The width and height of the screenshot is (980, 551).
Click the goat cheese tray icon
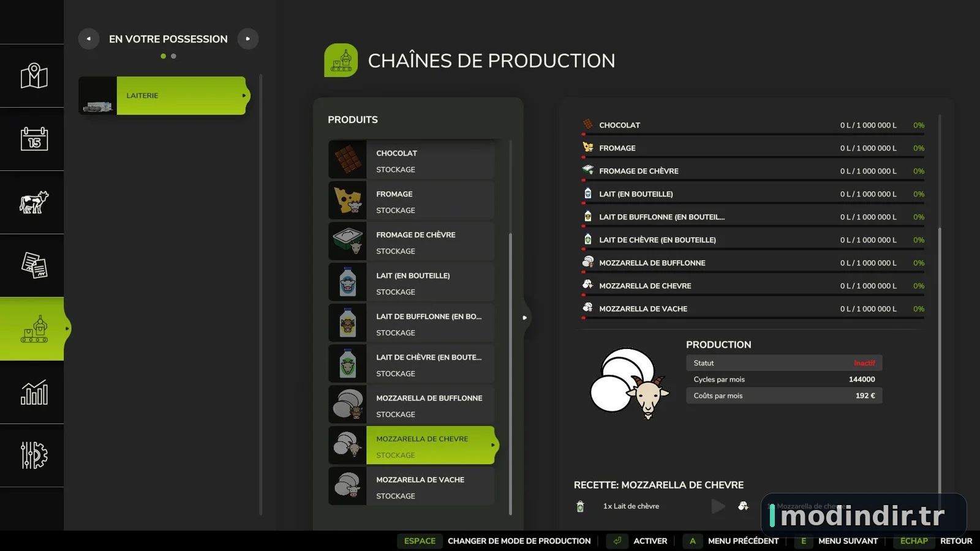coord(347,241)
